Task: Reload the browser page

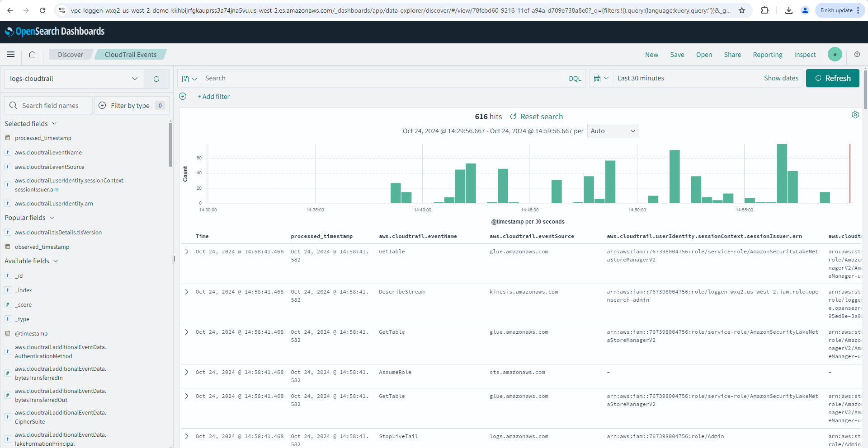Action: point(42,10)
